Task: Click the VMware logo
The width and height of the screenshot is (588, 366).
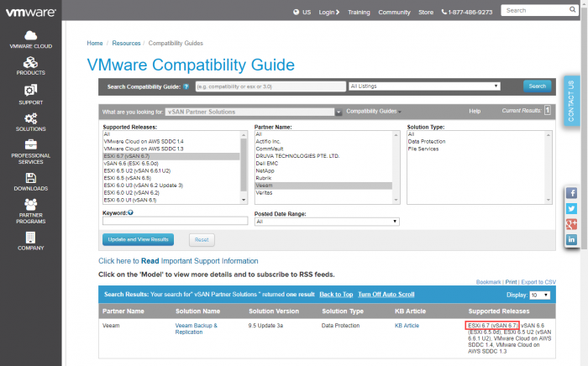Action: point(31,13)
